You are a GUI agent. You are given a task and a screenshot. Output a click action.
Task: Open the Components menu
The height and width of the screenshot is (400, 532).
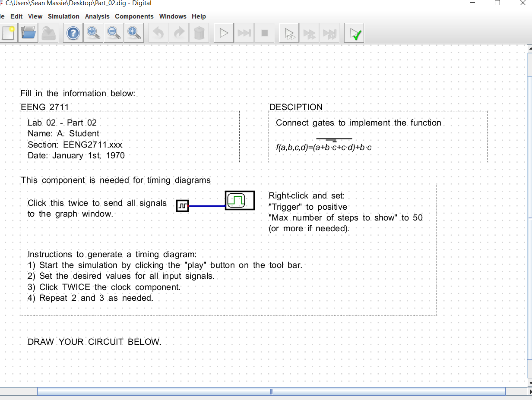click(x=134, y=16)
